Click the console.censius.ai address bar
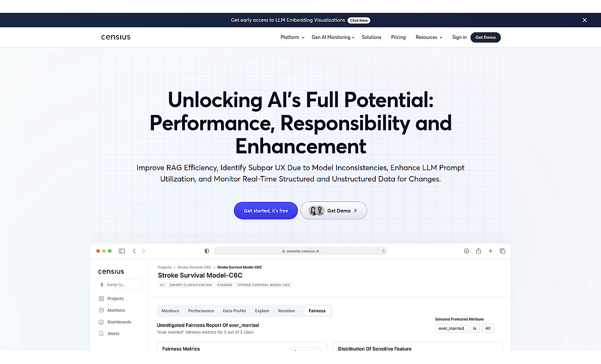601x364 pixels. click(x=300, y=251)
